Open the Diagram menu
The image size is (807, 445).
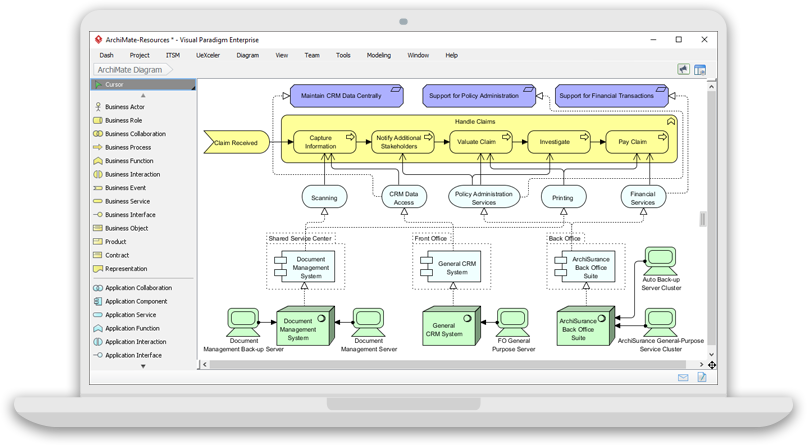coord(248,55)
